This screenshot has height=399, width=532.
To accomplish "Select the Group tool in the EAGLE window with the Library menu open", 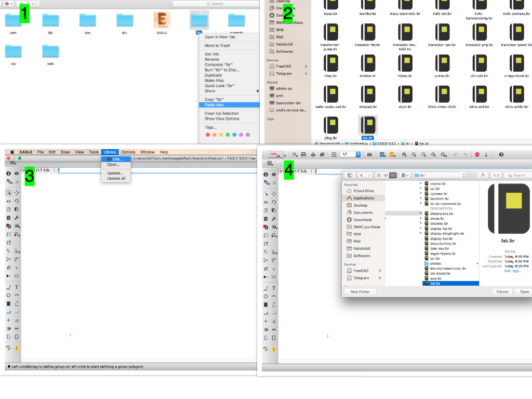I will point(8,192).
